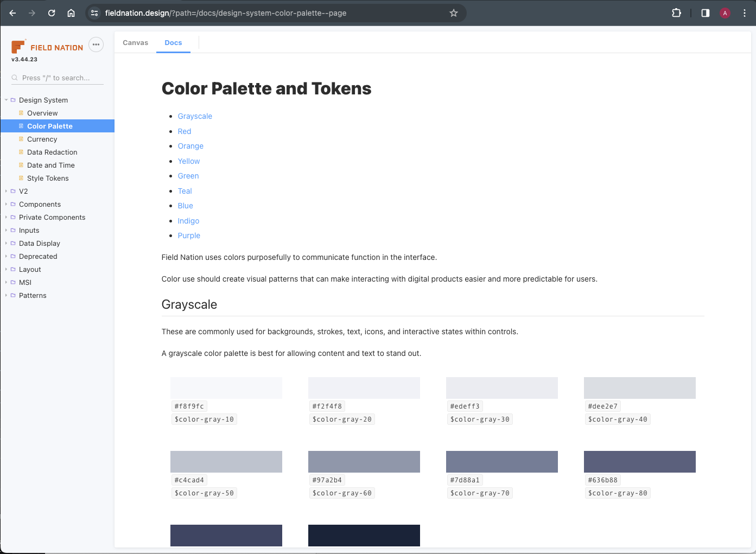Open the Chrome three-dot menu
Viewport: 756px width, 554px height.
pyautogui.click(x=744, y=13)
